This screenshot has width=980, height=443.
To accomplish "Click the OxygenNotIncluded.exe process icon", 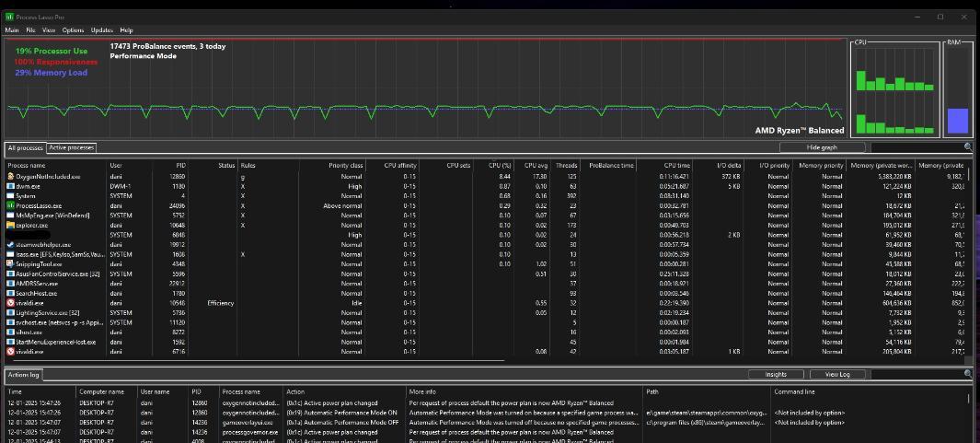I will (x=10, y=176).
